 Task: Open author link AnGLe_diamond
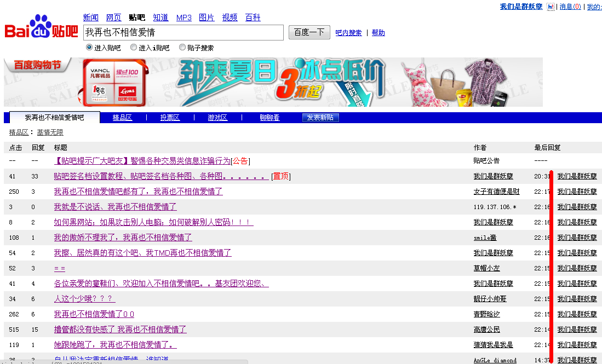(x=495, y=360)
